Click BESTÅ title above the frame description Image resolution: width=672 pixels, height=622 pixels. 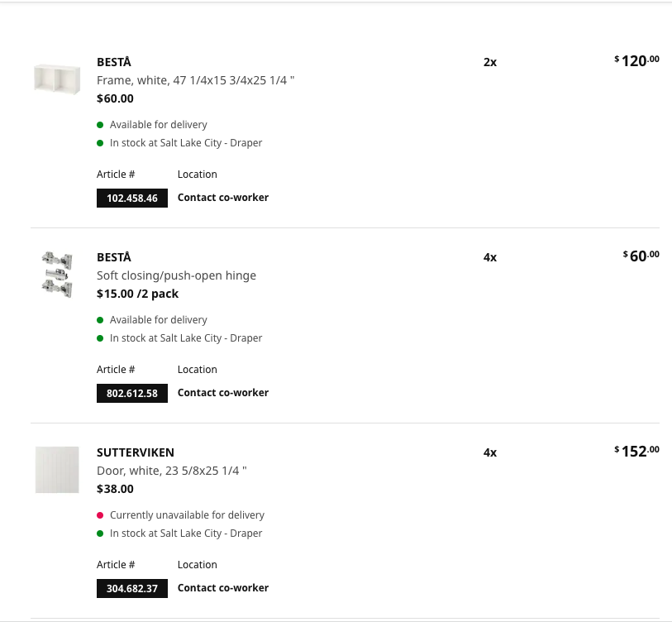point(114,62)
